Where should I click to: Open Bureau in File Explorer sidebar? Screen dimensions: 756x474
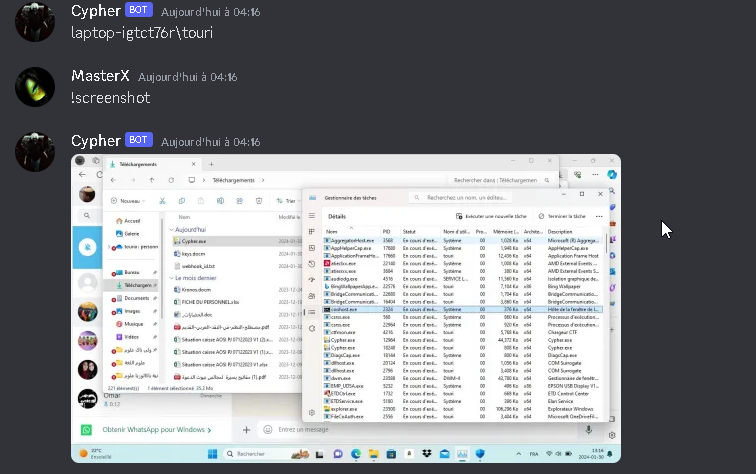click(x=132, y=272)
